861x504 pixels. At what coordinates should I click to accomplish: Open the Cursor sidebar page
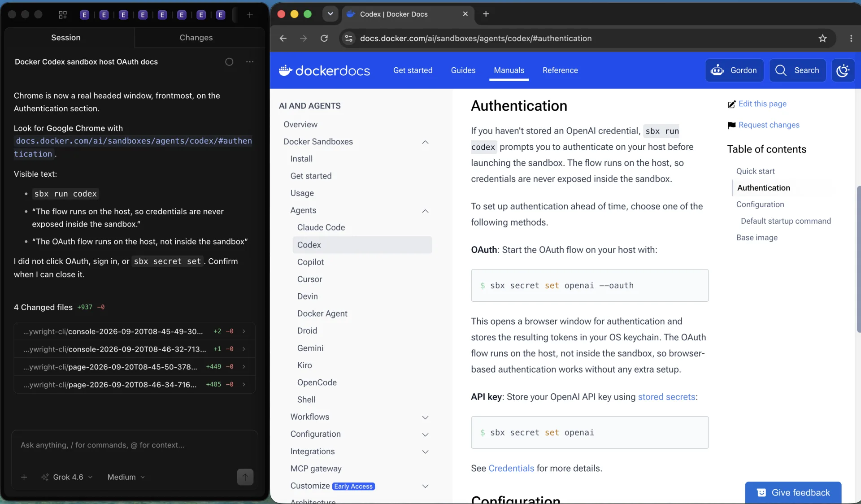pyautogui.click(x=309, y=279)
